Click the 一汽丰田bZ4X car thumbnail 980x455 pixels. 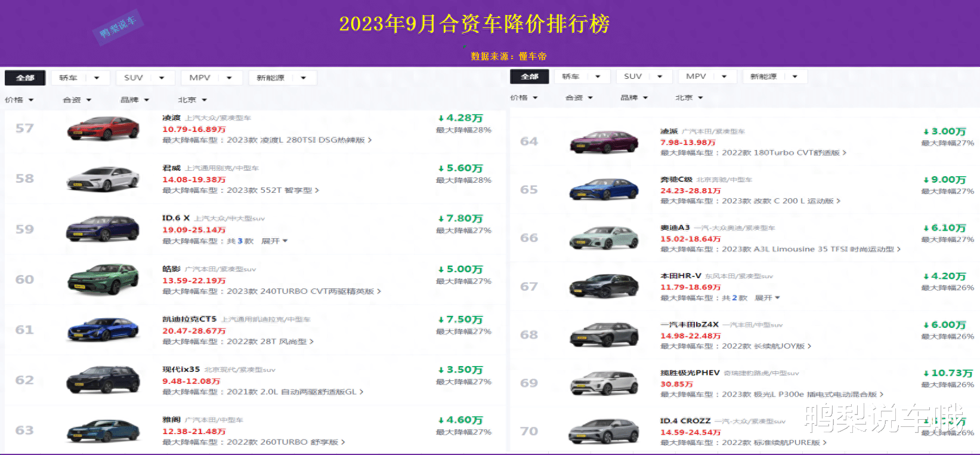pos(605,334)
